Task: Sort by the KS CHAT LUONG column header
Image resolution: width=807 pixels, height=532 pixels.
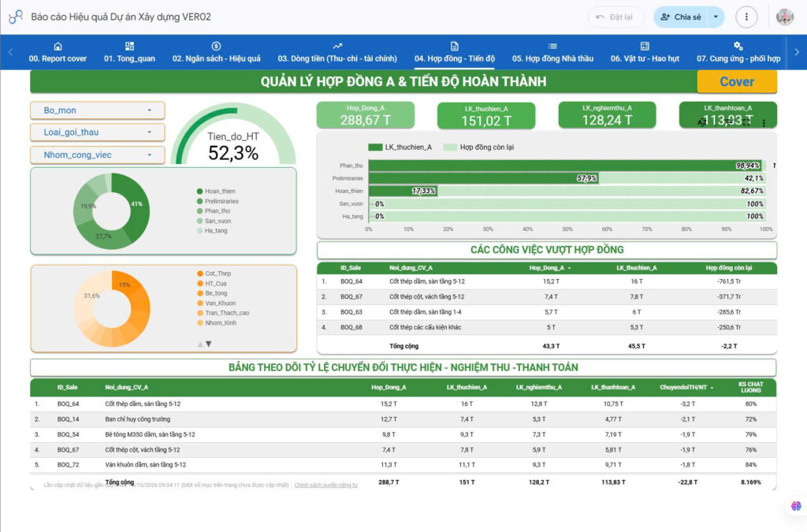Action: pyautogui.click(x=750, y=388)
